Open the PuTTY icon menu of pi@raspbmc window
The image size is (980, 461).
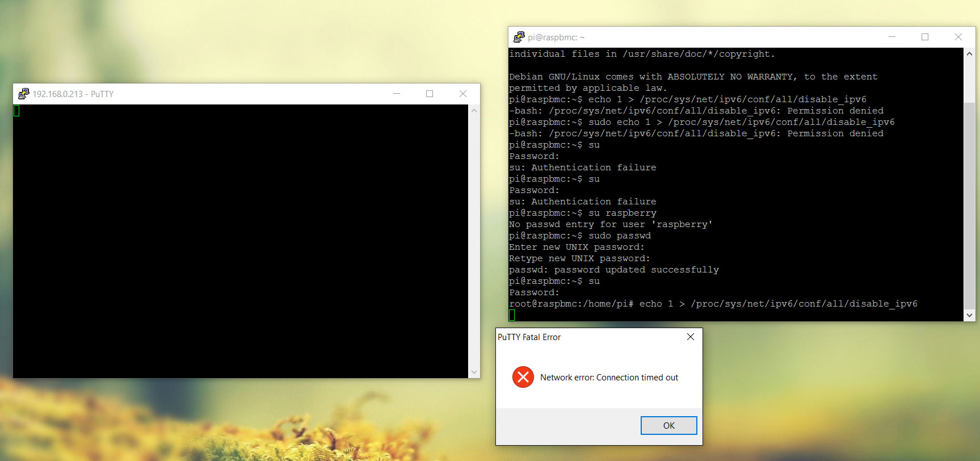519,37
